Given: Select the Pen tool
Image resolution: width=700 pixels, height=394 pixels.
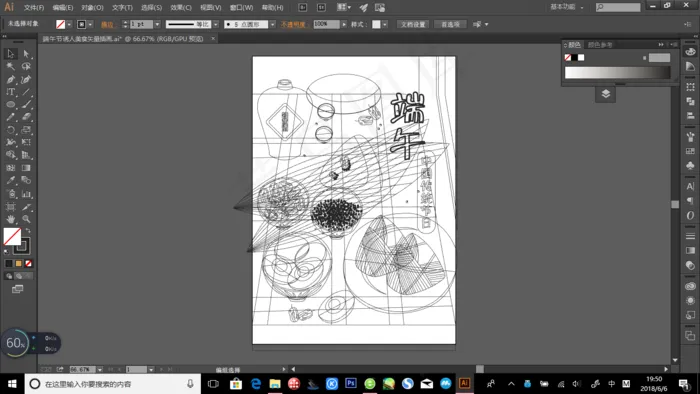Looking at the screenshot, I should [11, 79].
